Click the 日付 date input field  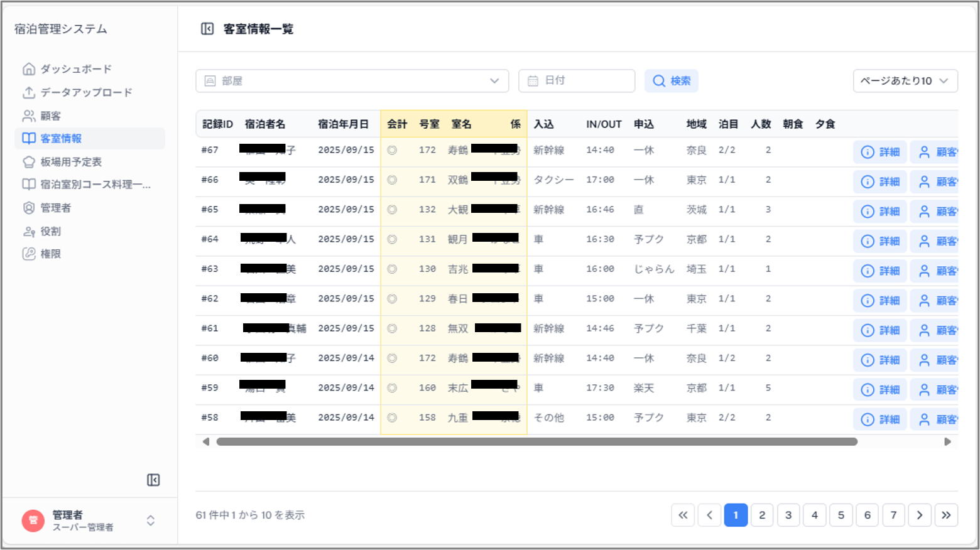[x=577, y=81]
